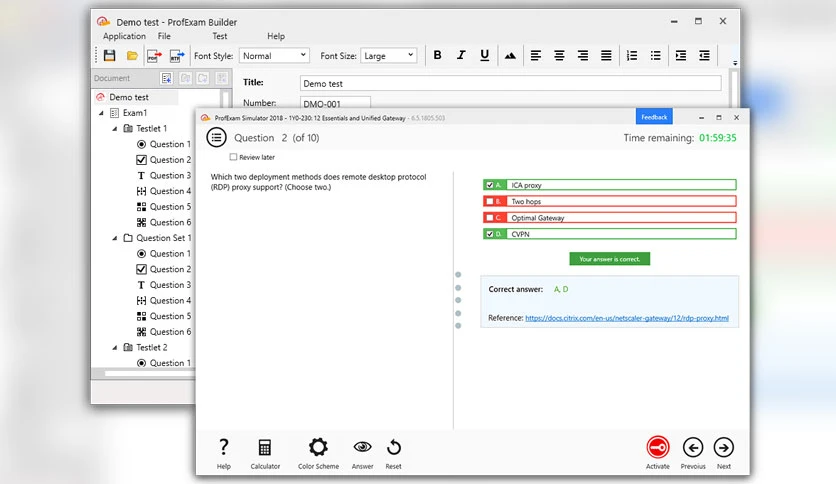This screenshot has height=484, width=836.
Task: Toggle Underline formatting in Builder toolbar
Action: (484, 55)
